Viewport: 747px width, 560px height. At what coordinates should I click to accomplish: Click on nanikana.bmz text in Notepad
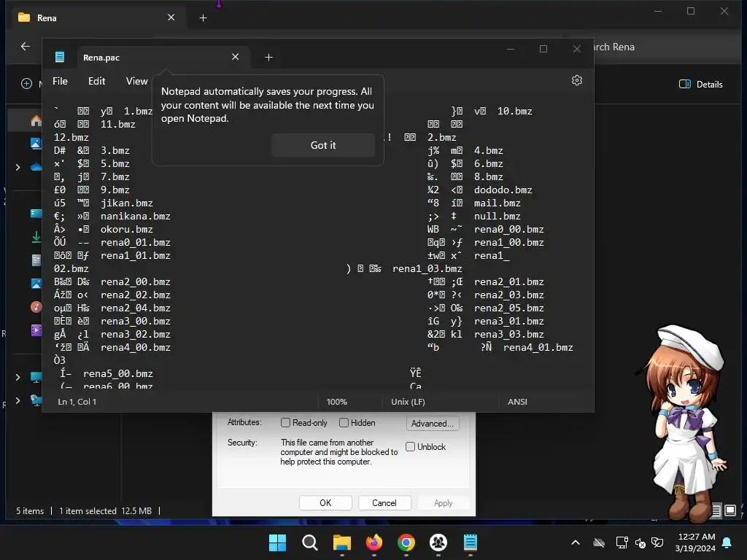coord(136,216)
